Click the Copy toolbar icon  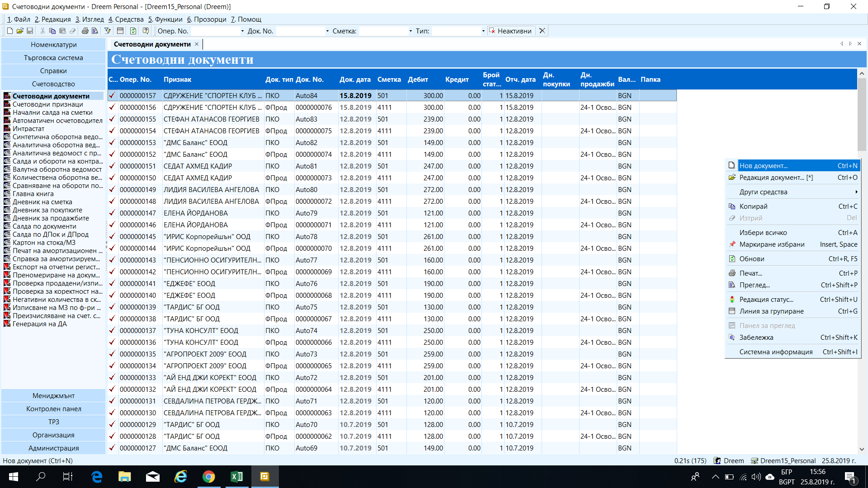[52, 31]
